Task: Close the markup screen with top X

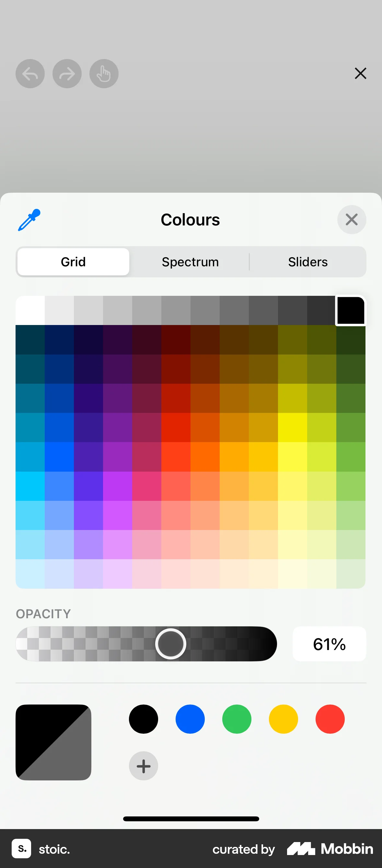Action: point(361,73)
